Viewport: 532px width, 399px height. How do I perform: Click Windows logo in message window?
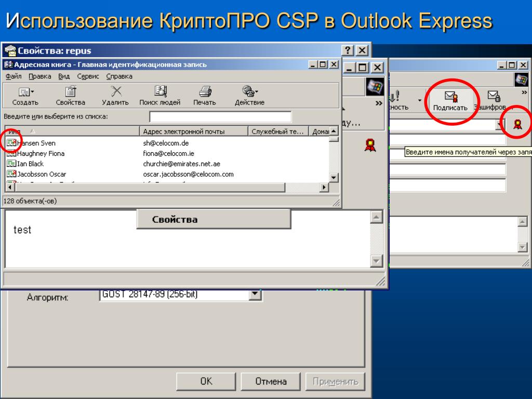tap(522, 80)
